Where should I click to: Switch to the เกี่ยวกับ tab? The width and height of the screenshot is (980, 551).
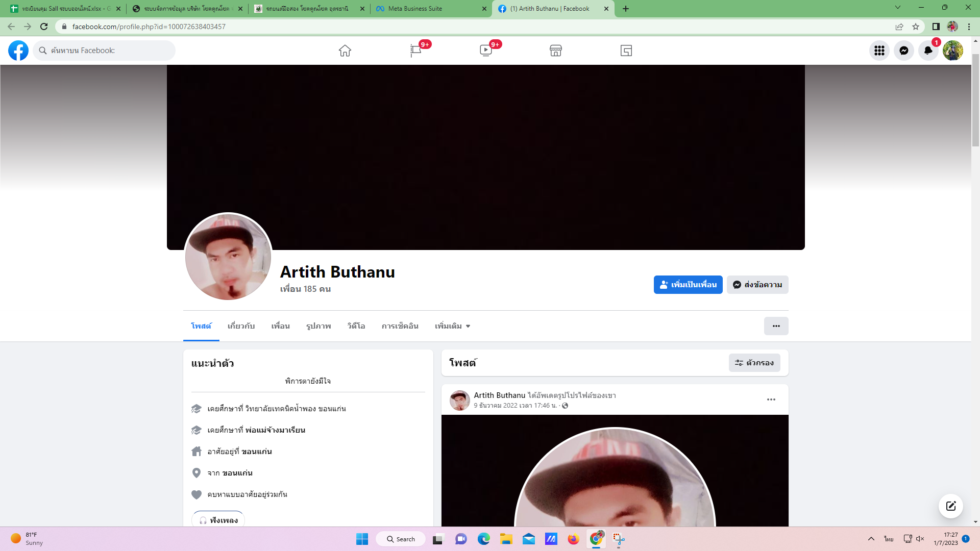coord(241,326)
